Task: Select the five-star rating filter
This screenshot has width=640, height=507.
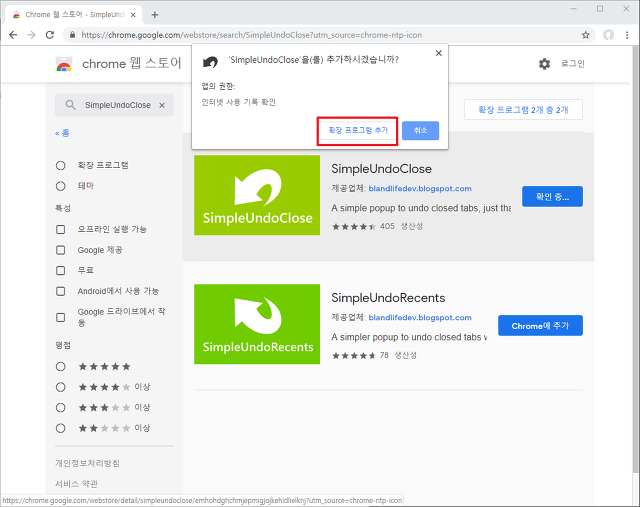Action: [60, 367]
